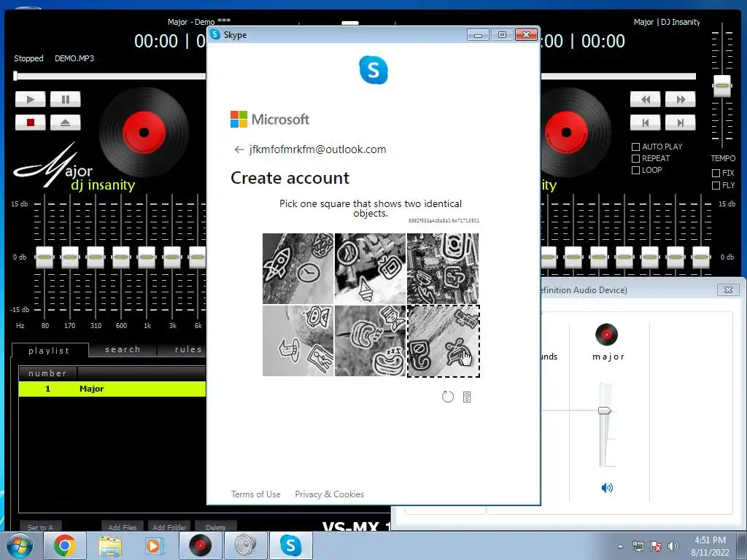
Task: Click the Skype logo in sign-up window
Action: coord(373,70)
